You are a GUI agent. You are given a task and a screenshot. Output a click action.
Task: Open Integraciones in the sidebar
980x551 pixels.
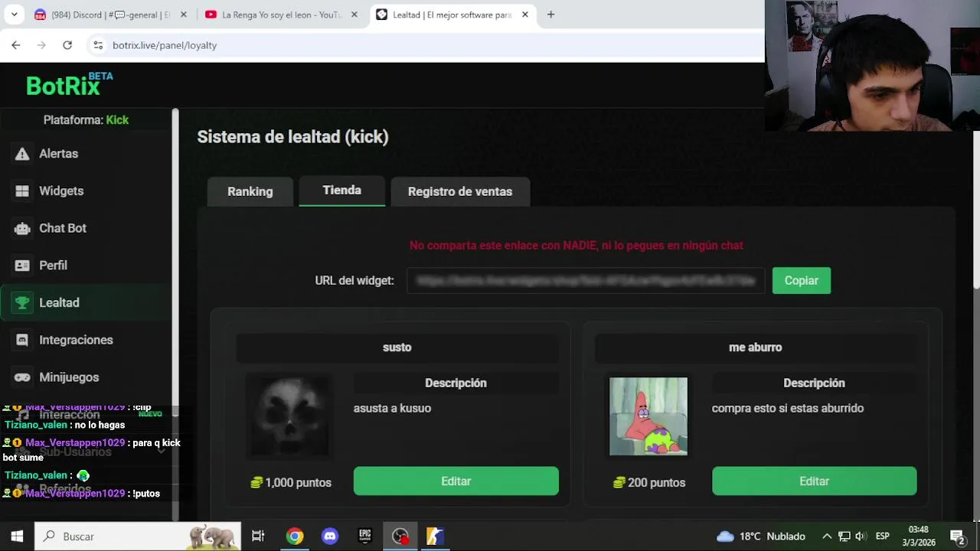[x=76, y=340]
